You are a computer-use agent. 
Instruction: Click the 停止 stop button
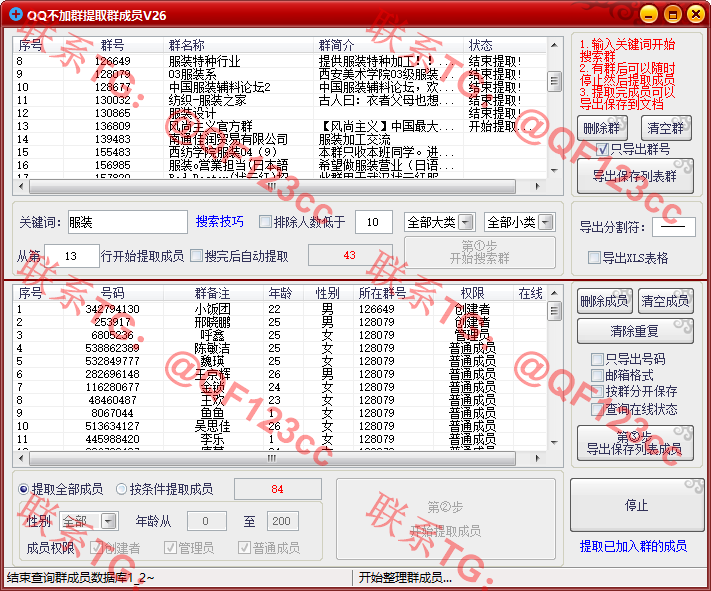point(637,505)
